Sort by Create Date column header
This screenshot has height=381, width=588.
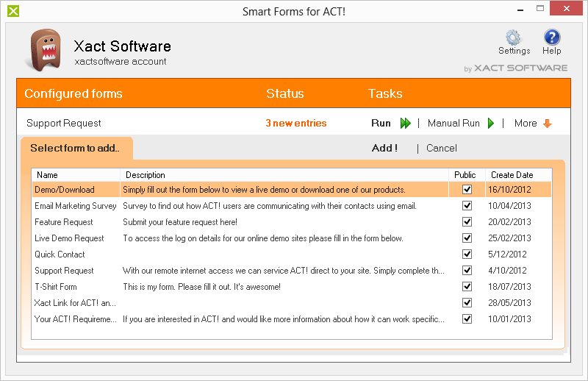point(519,175)
